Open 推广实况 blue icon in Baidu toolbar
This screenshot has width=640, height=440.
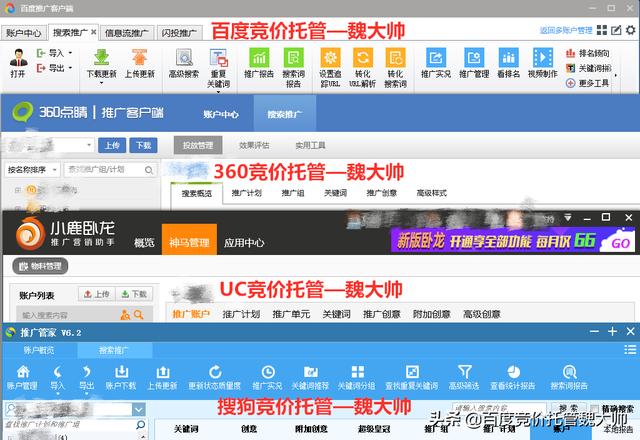click(436, 58)
